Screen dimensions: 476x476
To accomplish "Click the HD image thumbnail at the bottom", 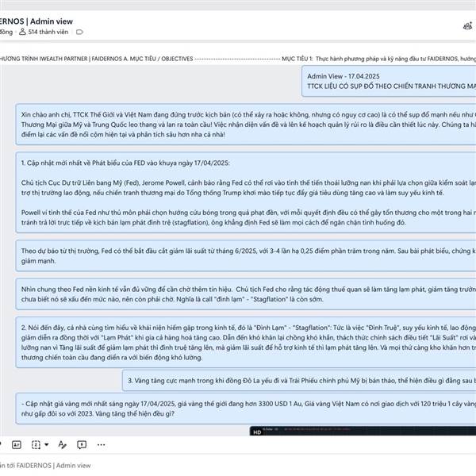I will tap(363, 431).
